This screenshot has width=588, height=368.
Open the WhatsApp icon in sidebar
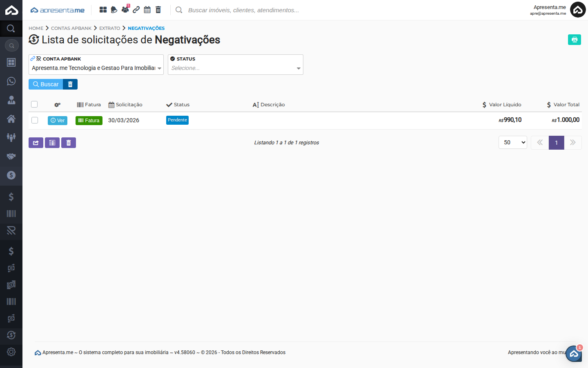[11, 81]
